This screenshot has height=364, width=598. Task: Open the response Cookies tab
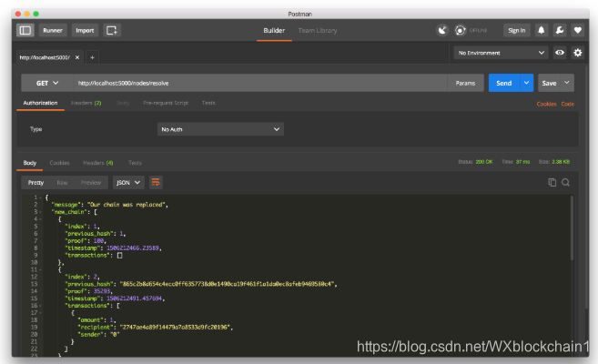(x=59, y=163)
